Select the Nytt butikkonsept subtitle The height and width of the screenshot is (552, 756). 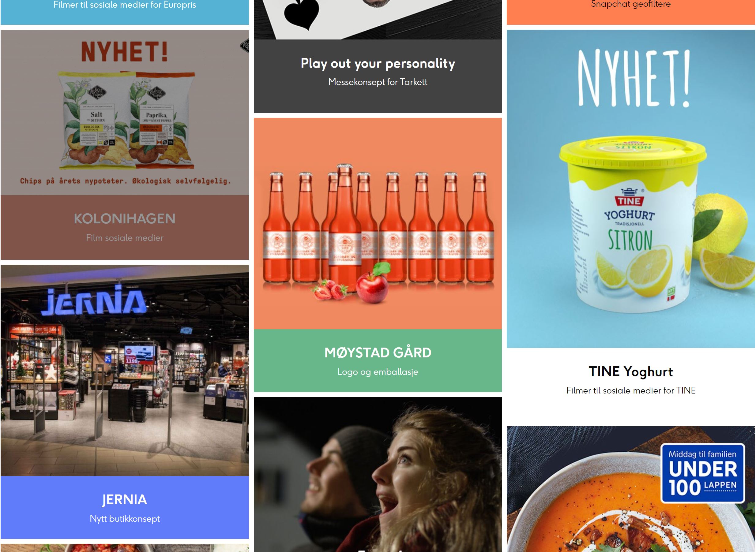click(125, 519)
